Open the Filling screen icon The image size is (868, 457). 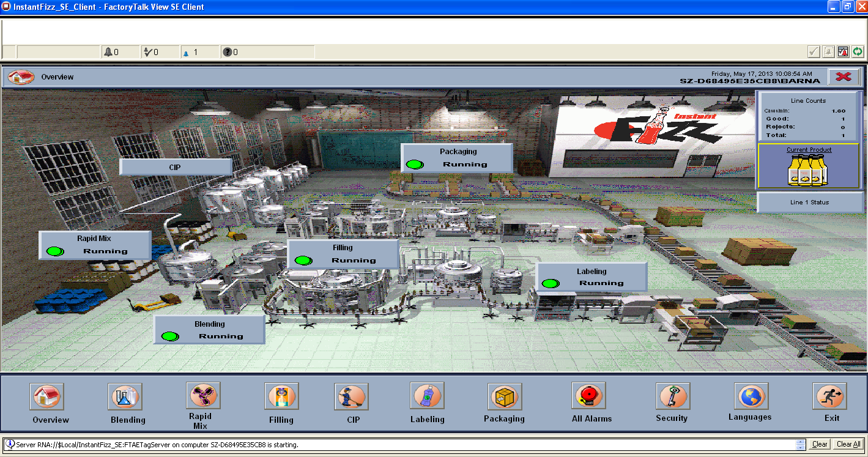point(281,396)
